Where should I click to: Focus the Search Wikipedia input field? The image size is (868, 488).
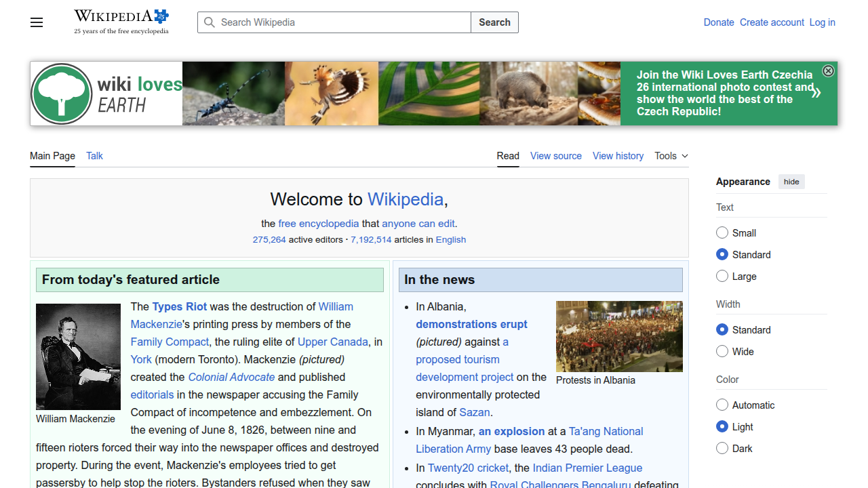(x=334, y=22)
